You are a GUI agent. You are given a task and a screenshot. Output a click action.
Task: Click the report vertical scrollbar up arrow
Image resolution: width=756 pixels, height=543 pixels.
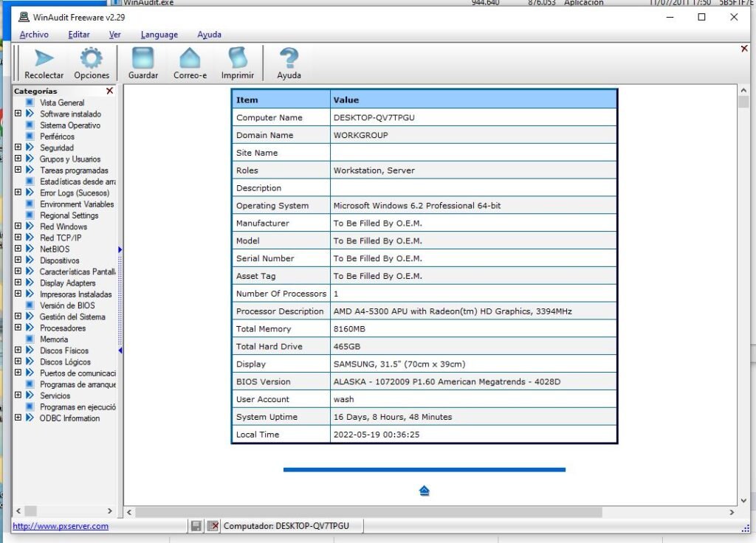[x=743, y=90]
